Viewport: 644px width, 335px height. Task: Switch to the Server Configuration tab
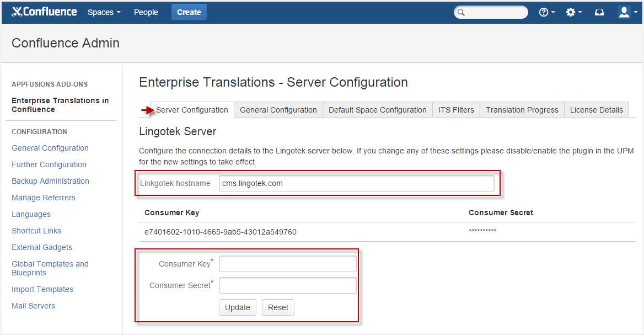click(x=192, y=110)
